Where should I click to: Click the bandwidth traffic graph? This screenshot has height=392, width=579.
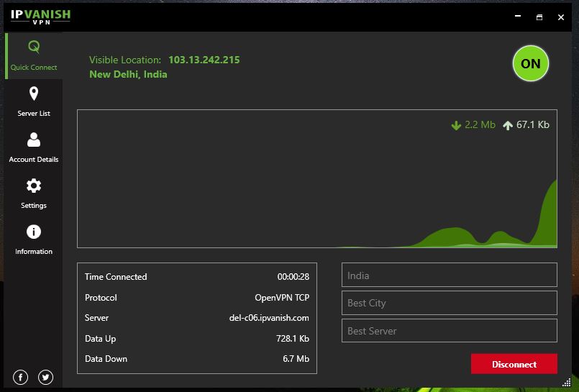(317, 178)
